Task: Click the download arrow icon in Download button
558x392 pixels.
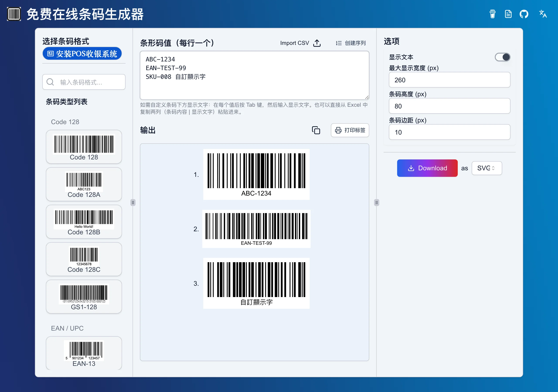Action: coord(411,168)
